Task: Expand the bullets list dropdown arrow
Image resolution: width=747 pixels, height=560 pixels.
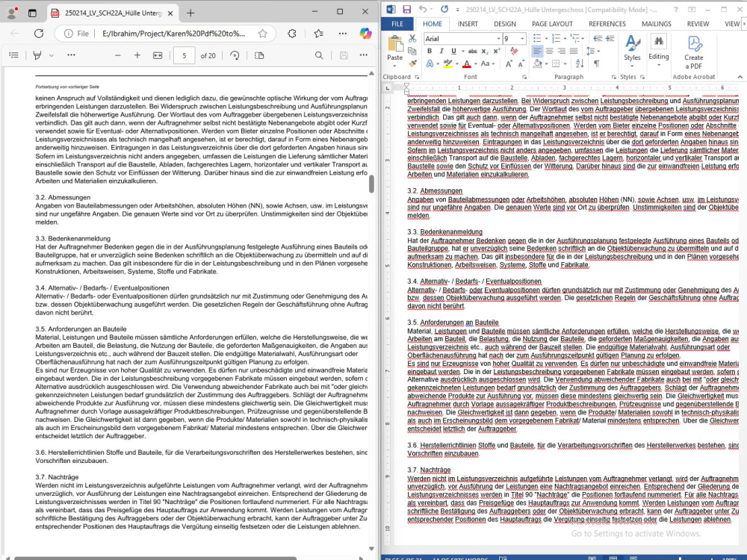Action: pos(545,39)
